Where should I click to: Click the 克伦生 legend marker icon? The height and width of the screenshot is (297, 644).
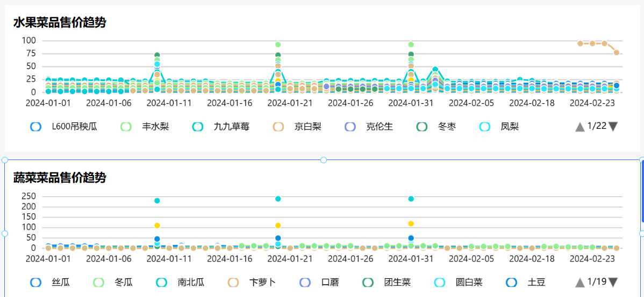coord(350,127)
